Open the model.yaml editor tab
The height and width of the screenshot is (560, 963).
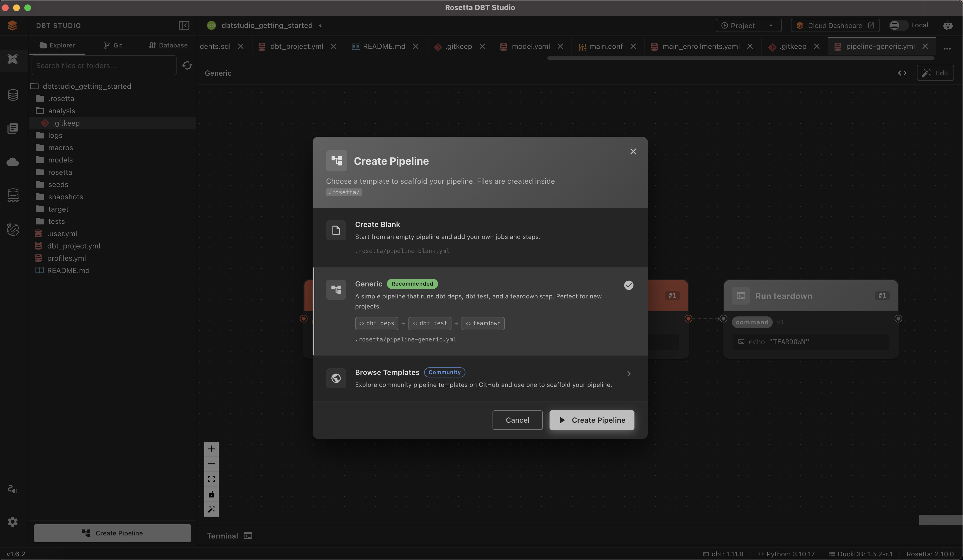531,46
